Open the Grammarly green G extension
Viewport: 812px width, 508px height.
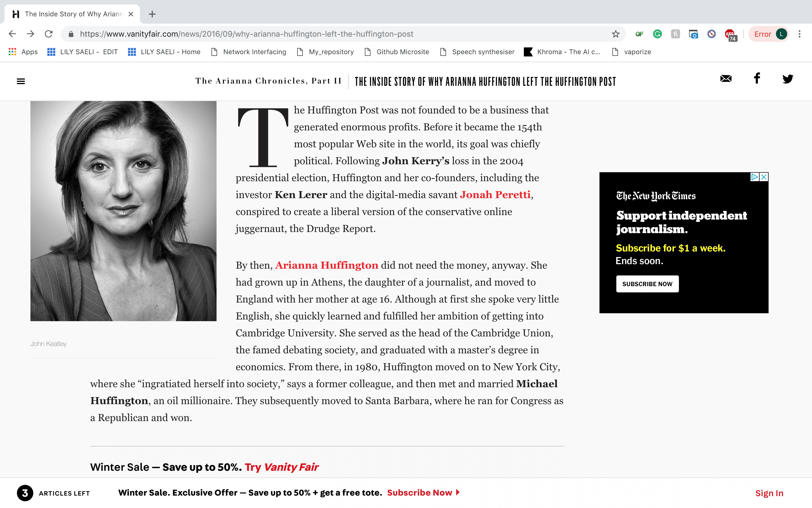[657, 34]
